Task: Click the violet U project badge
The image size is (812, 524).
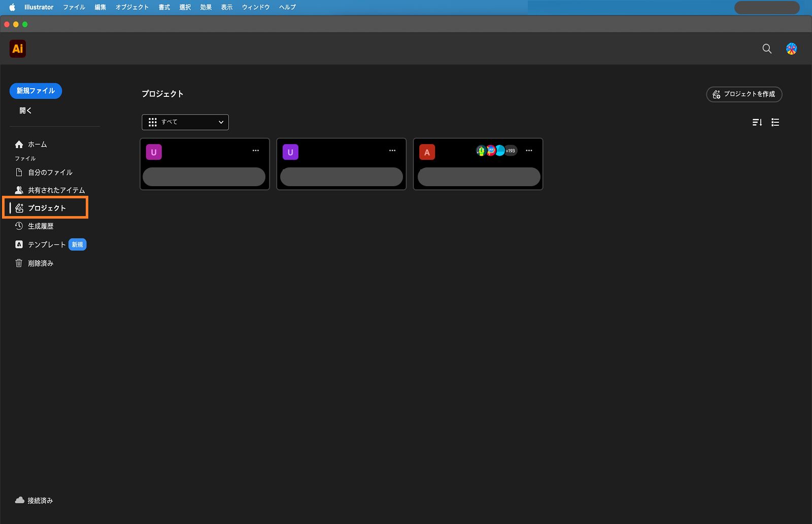Action: 290,152
